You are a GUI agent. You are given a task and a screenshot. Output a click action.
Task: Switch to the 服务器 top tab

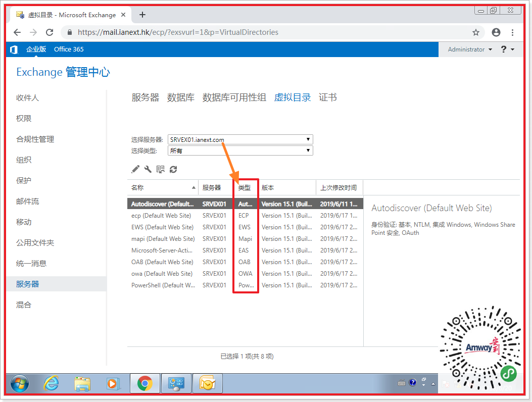click(146, 97)
